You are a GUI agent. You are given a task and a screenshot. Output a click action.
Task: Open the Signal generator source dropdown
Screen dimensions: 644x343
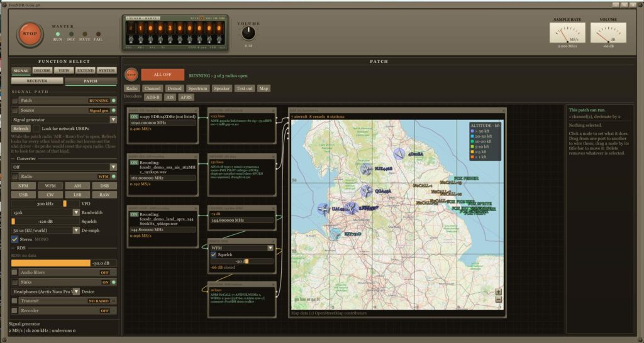(64, 120)
